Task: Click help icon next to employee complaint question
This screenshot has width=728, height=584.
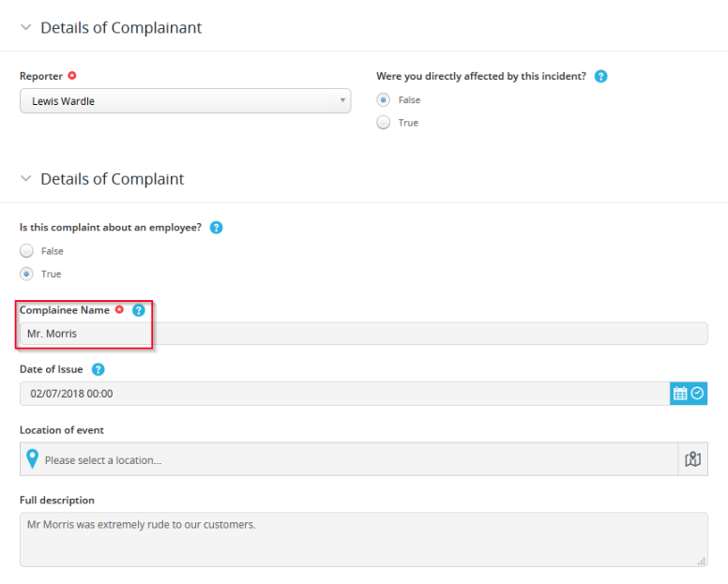Action: (217, 228)
